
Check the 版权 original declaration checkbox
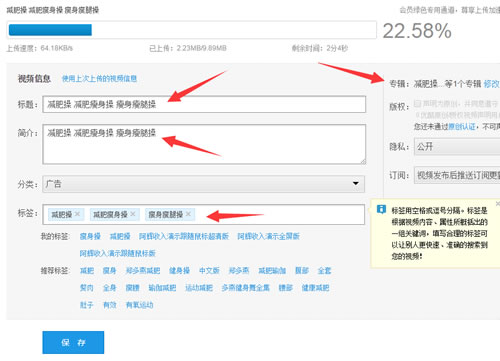coord(417,103)
